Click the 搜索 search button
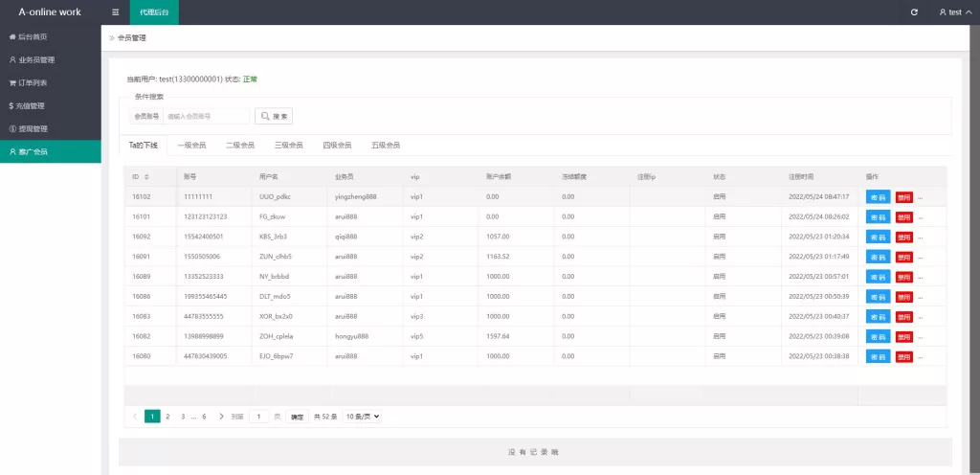980x475 pixels. 274,116
